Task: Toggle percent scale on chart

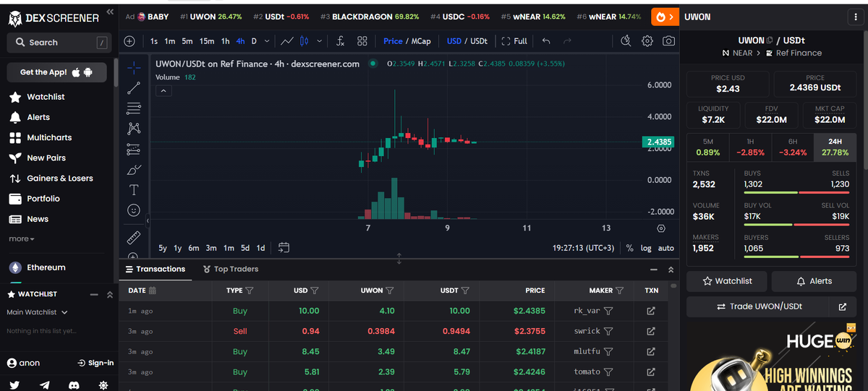Action: coord(629,248)
